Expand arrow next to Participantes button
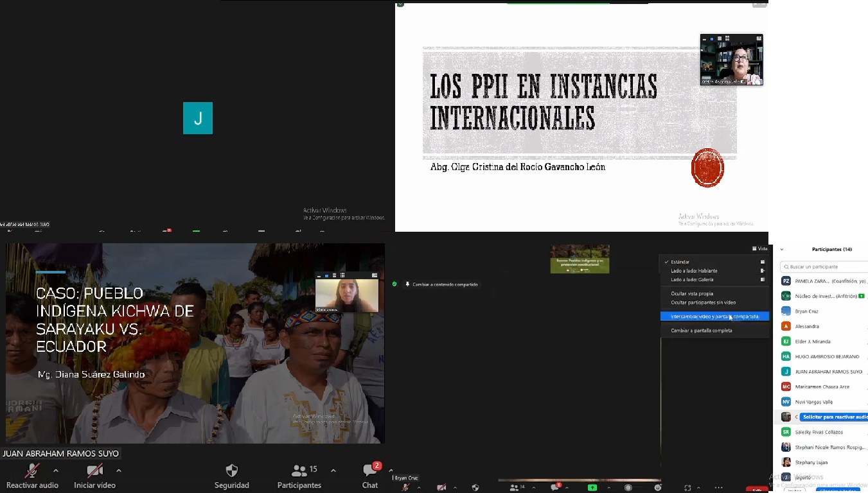Screen dimensions: 868x493 [x=333, y=471]
